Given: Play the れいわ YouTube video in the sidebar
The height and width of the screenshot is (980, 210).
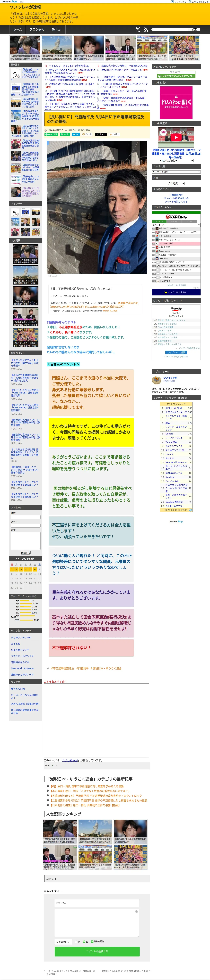Looking at the screenshot, I should click(x=176, y=137).
